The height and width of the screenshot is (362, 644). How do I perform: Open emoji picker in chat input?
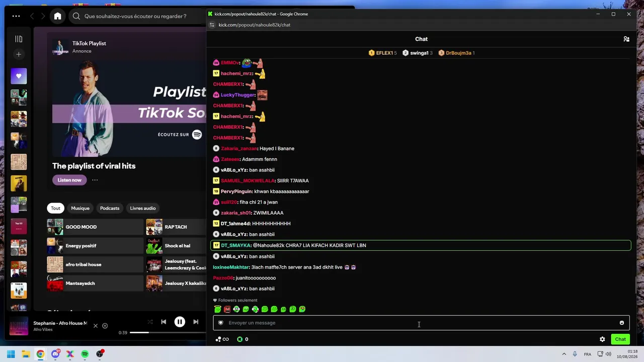(x=622, y=323)
